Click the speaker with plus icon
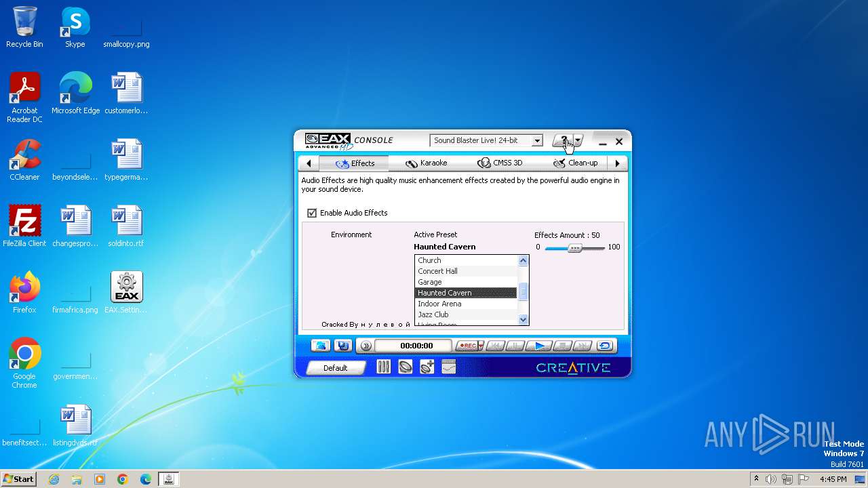The image size is (868, 488). coord(427,367)
